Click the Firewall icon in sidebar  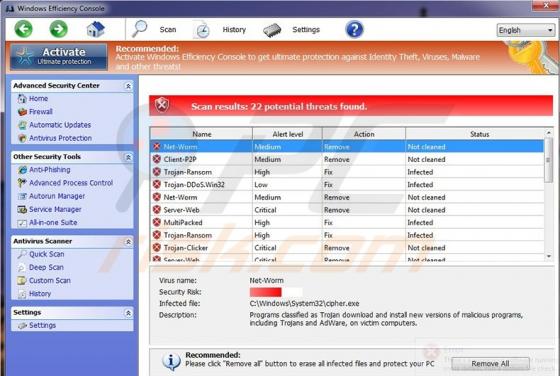22,112
